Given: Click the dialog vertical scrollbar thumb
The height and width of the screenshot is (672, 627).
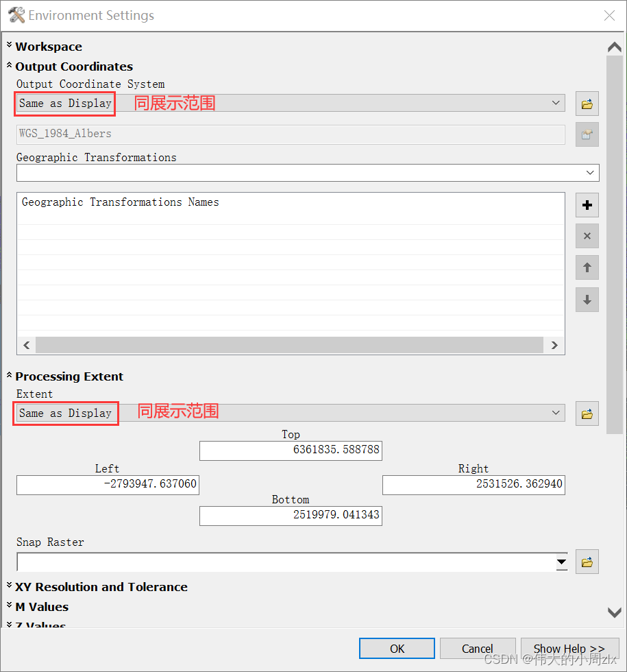Looking at the screenshot, I should point(615,244).
